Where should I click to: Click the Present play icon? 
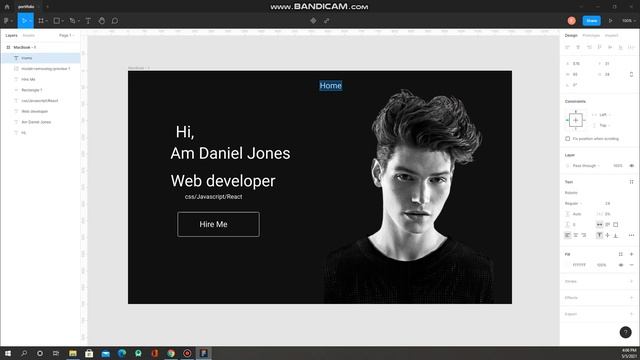pos(611,20)
